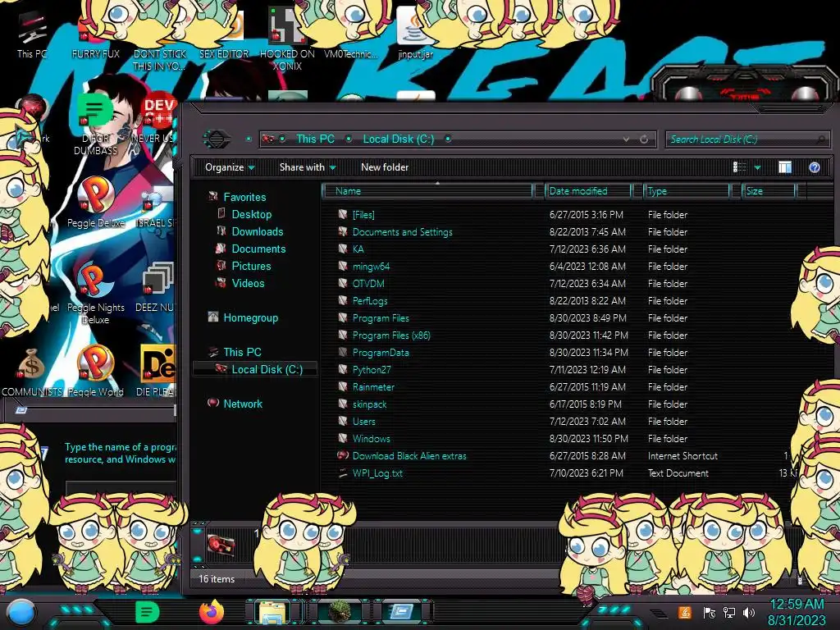Select Favorites in navigation pane
Viewport: 840px width, 630px height.
click(244, 197)
